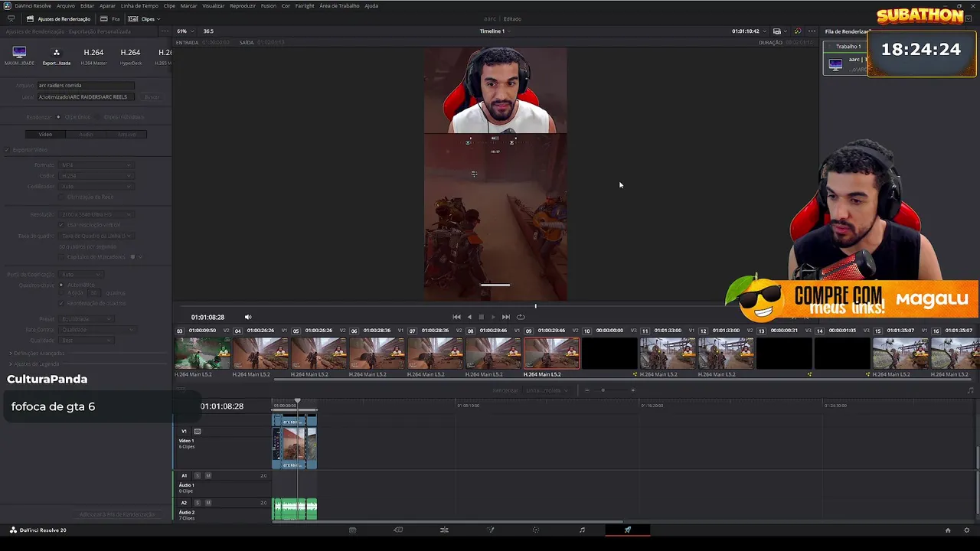The width and height of the screenshot is (980, 551).
Task: Open the viewer zoom 61% dropdown
Action: click(185, 31)
